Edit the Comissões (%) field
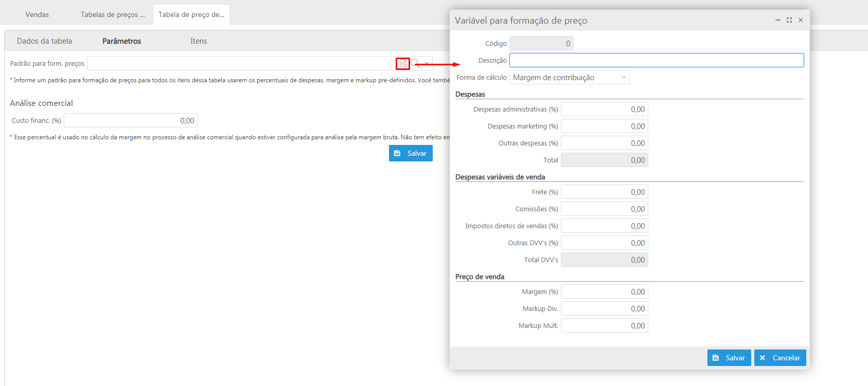Viewport: 868px width, 386px height. [x=605, y=209]
